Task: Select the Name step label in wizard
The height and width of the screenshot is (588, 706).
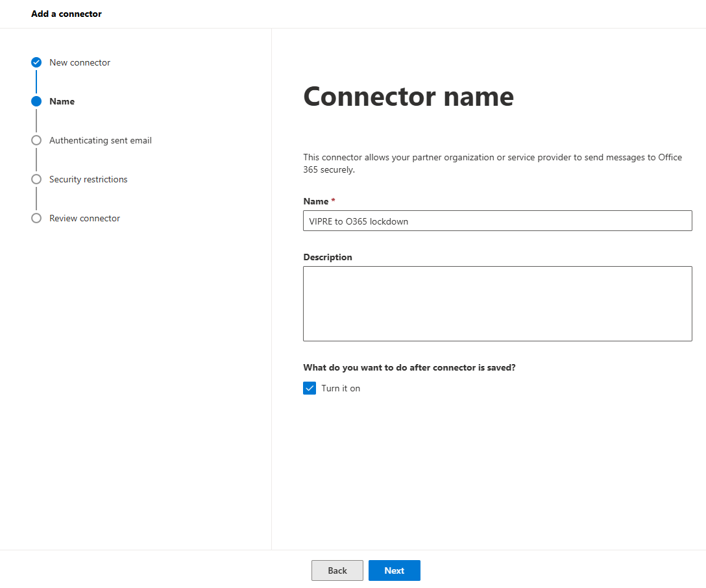Action: click(x=62, y=101)
